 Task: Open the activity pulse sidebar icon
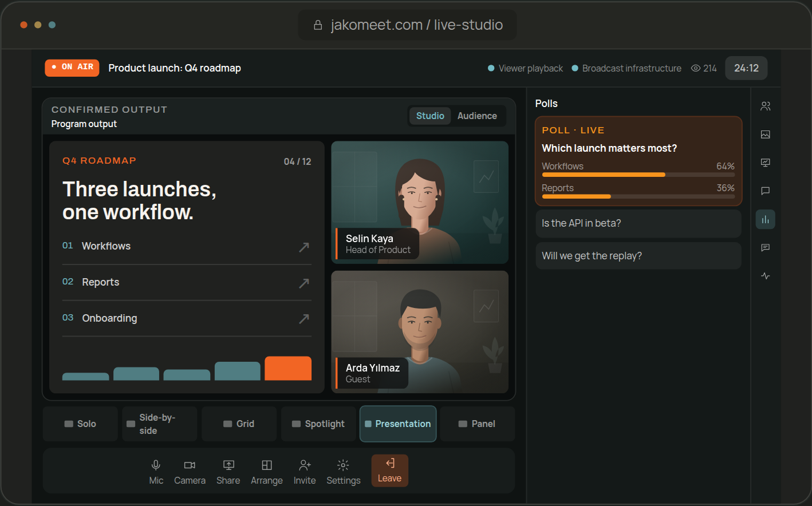[765, 276]
